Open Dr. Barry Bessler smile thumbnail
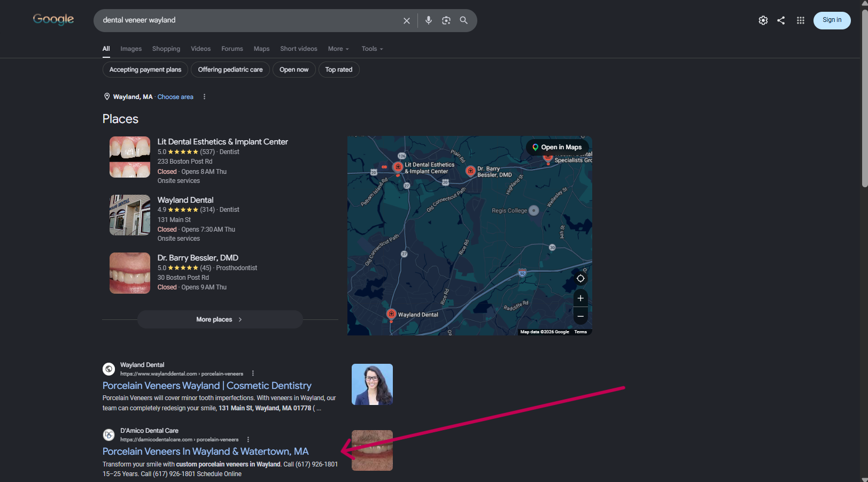868x482 pixels. click(x=130, y=273)
